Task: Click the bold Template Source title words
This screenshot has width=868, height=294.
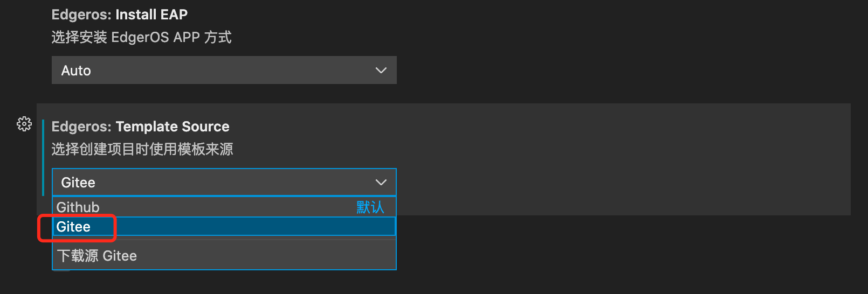Action: coord(173,127)
